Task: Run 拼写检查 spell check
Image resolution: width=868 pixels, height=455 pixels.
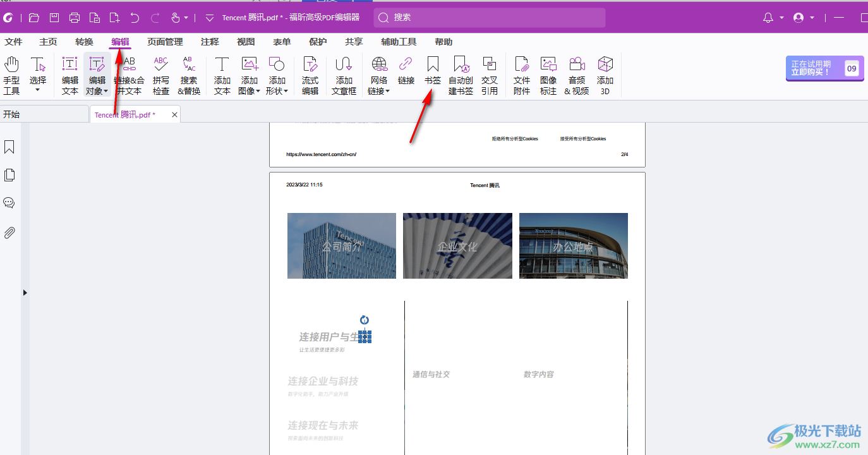Action: 160,75
